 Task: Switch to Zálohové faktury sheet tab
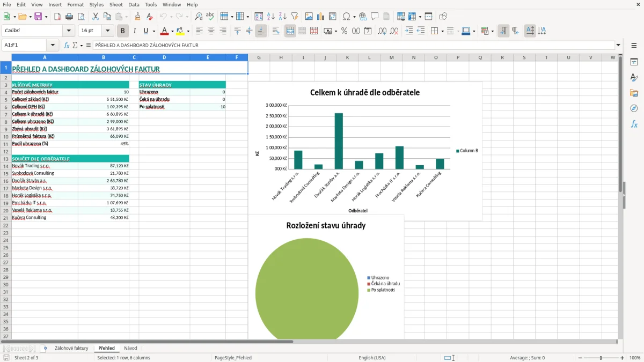click(71, 348)
